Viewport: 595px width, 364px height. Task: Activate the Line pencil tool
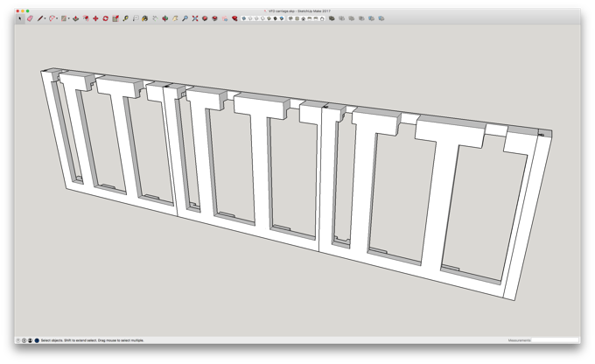click(40, 18)
